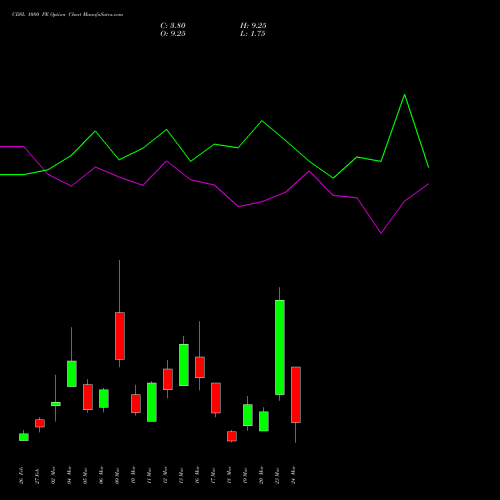Select the red candle for 05 Mar
This screenshot has height=500, width=500.
88,397
